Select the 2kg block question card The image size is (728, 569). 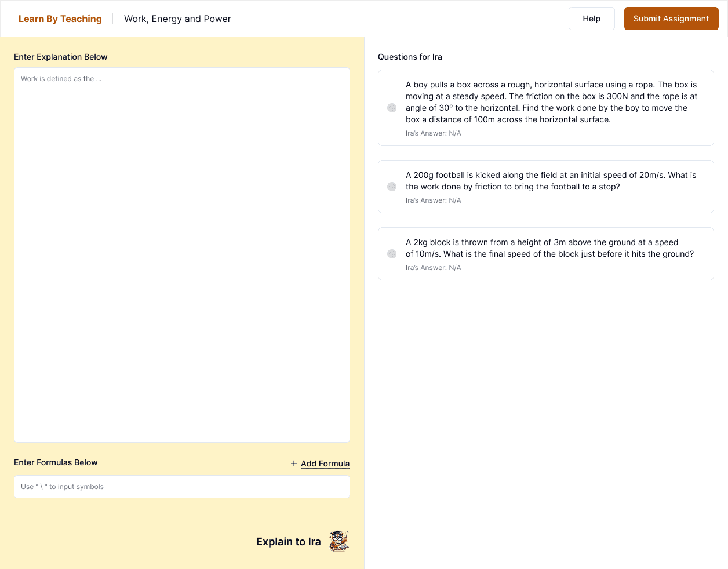click(x=546, y=254)
